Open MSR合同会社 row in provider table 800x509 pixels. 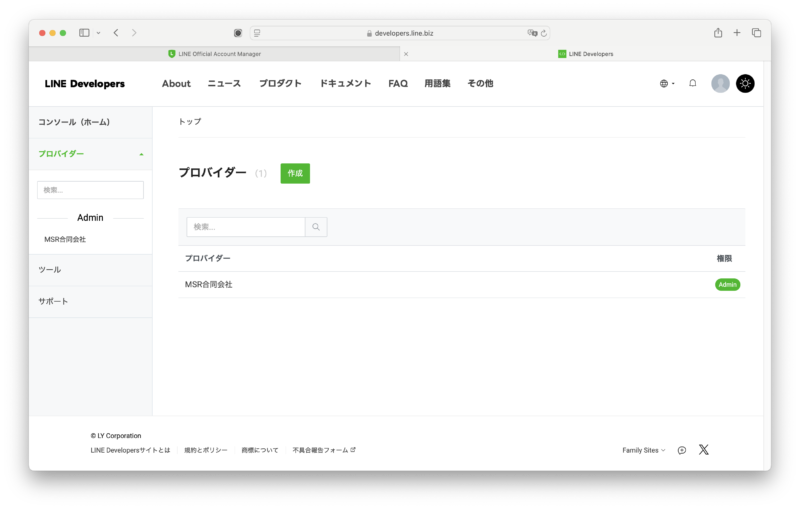(x=461, y=285)
